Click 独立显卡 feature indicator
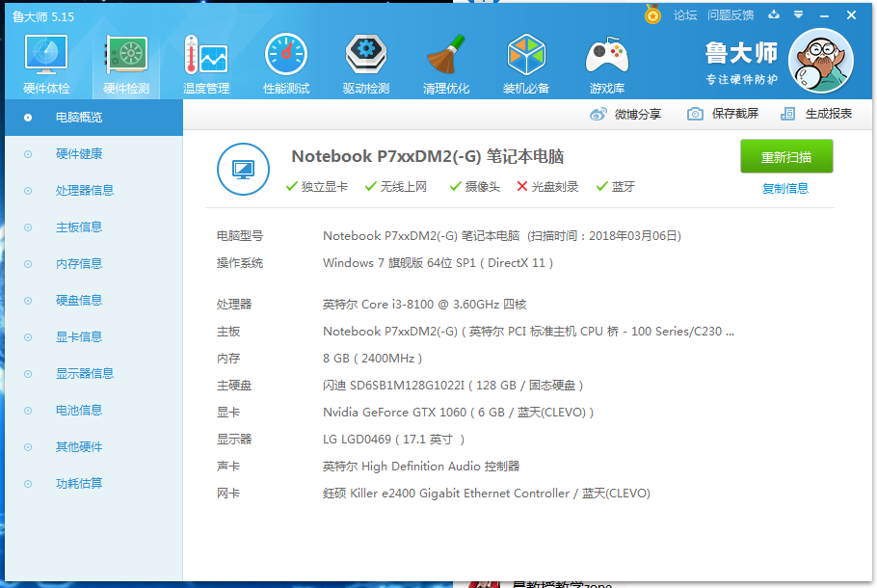 pyautogui.click(x=316, y=187)
